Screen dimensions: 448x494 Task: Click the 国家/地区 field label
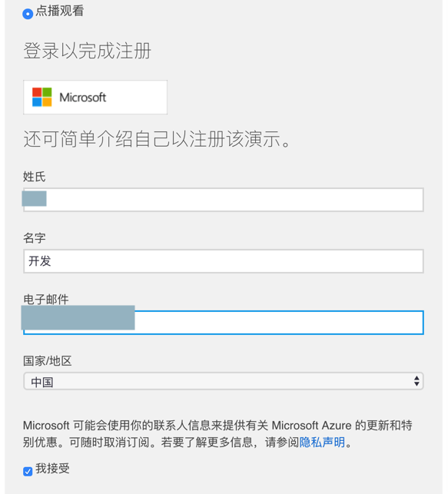click(x=48, y=361)
